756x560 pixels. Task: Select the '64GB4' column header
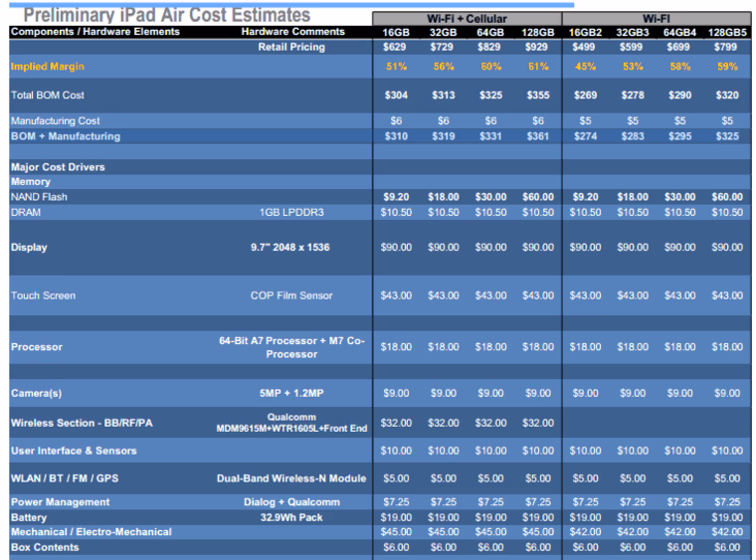pyautogui.click(x=679, y=32)
